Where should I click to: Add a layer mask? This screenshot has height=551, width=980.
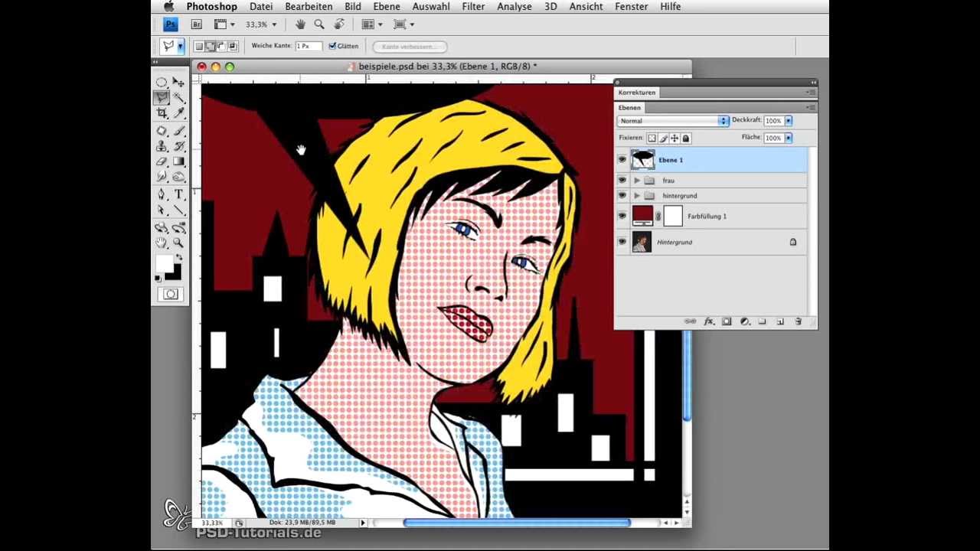coord(727,322)
